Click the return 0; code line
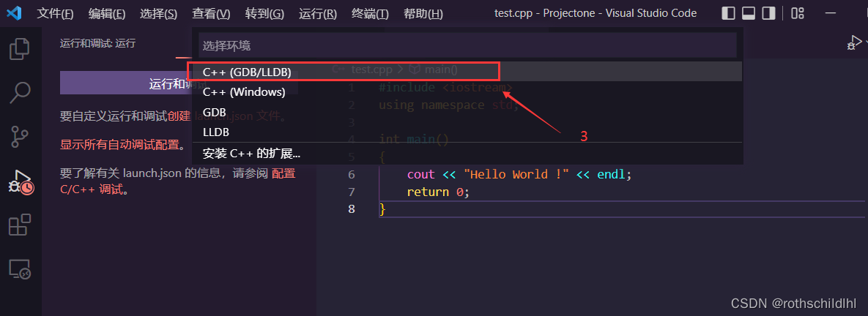The width and height of the screenshot is (868, 316). click(438, 192)
